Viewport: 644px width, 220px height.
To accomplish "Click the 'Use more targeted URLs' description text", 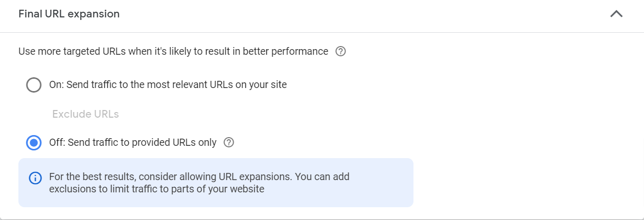I will [x=173, y=52].
